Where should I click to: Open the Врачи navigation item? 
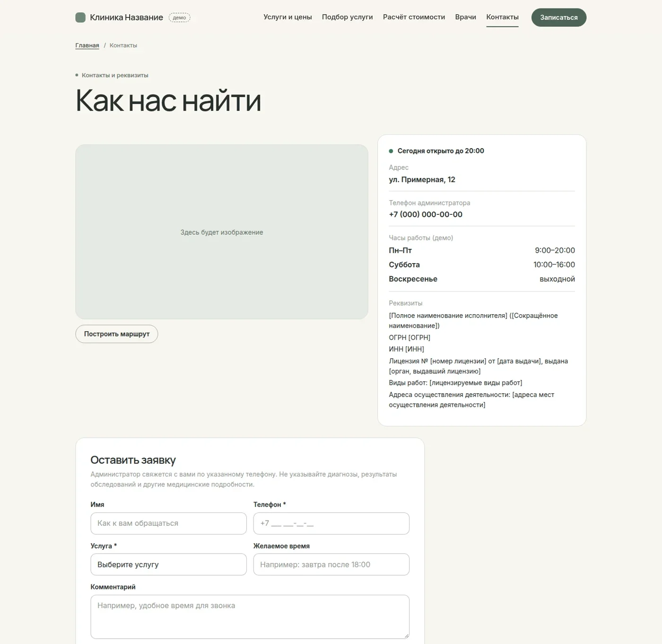tap(465, 17)
